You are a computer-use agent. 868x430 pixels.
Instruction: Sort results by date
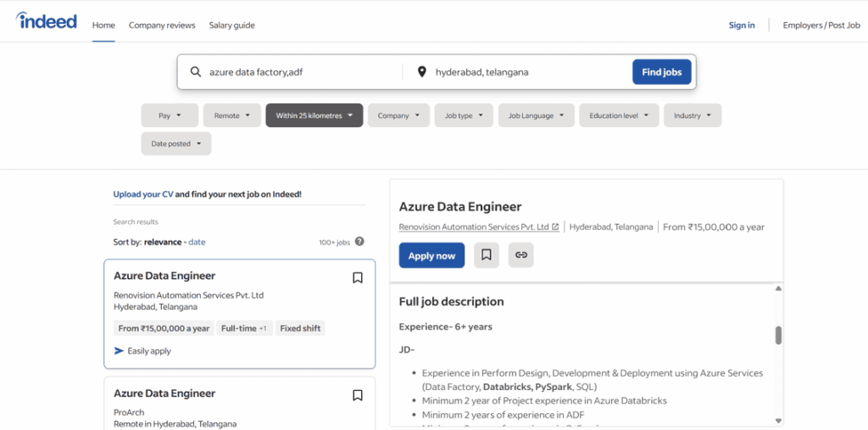point(197,243)
